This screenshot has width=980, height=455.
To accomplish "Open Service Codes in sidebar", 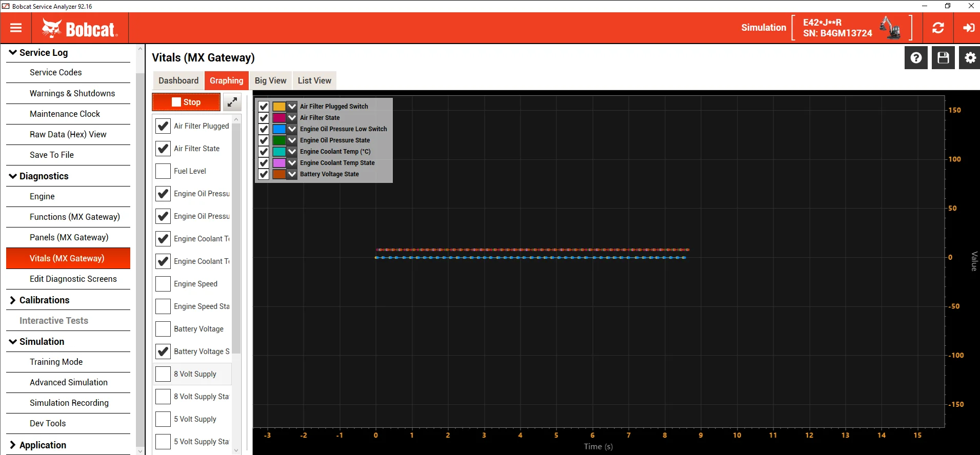I will pos(55,72).
